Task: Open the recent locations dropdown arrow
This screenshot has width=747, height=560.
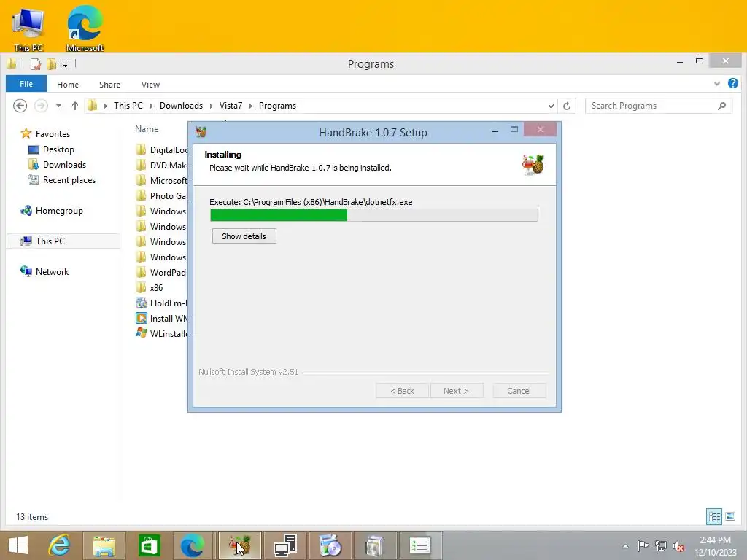Action: click(x=58, y=106)
